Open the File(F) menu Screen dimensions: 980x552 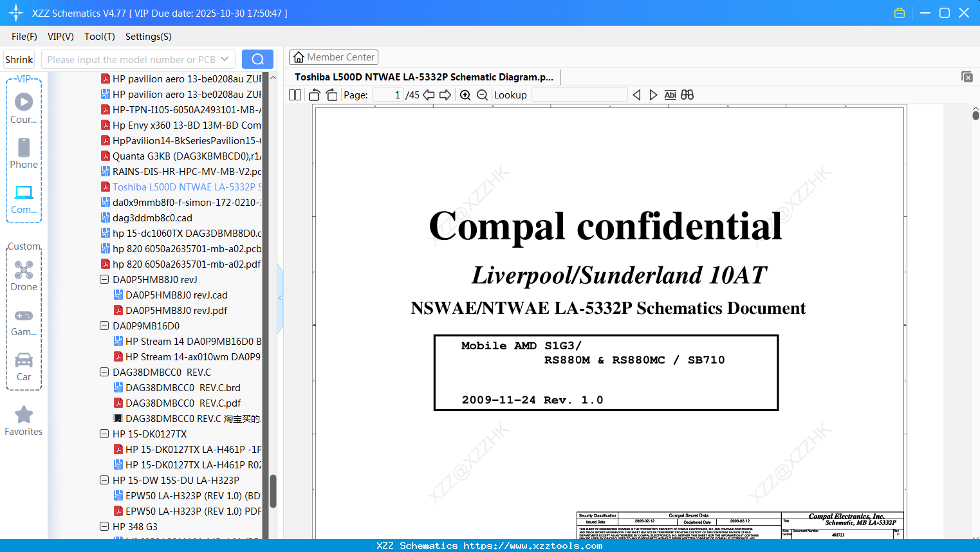[24, 37]
